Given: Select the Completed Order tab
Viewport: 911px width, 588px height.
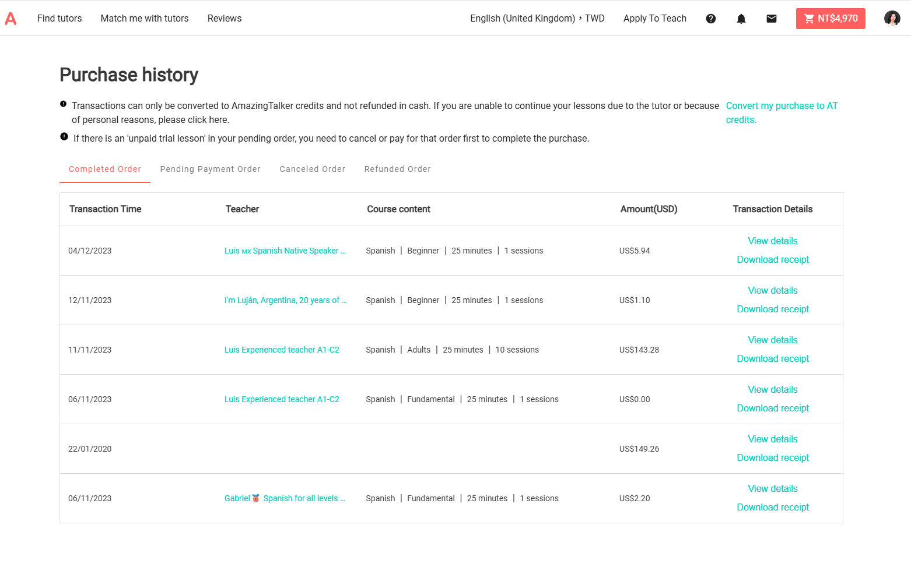Looking at the screenshot, I should pyautogui.click(x=105, y=169).
